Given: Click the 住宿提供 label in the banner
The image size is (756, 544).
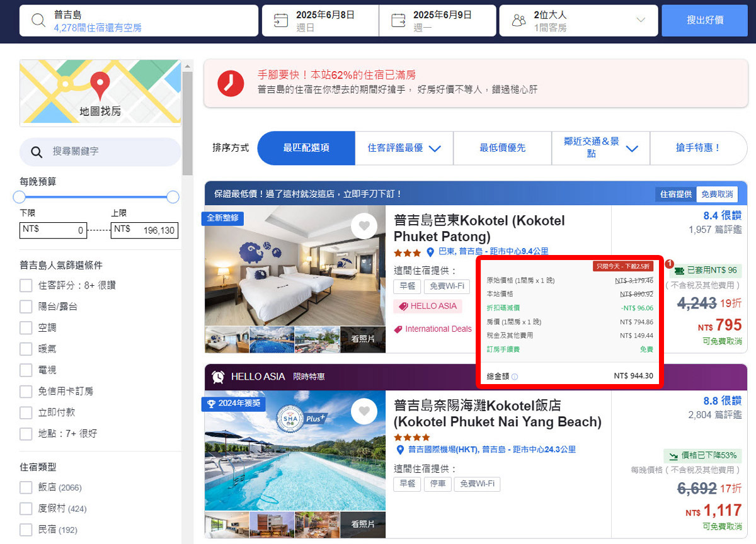Looking at the screenshot, I should [676, 194].
